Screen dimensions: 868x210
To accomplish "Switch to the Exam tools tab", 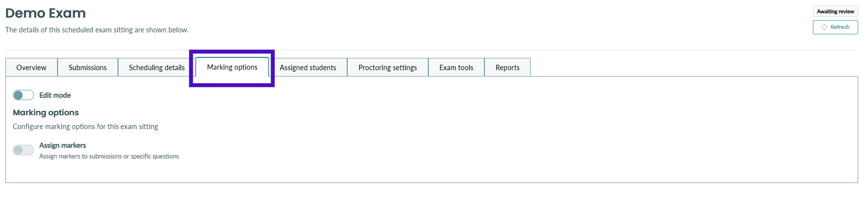I will coord(456,67).
